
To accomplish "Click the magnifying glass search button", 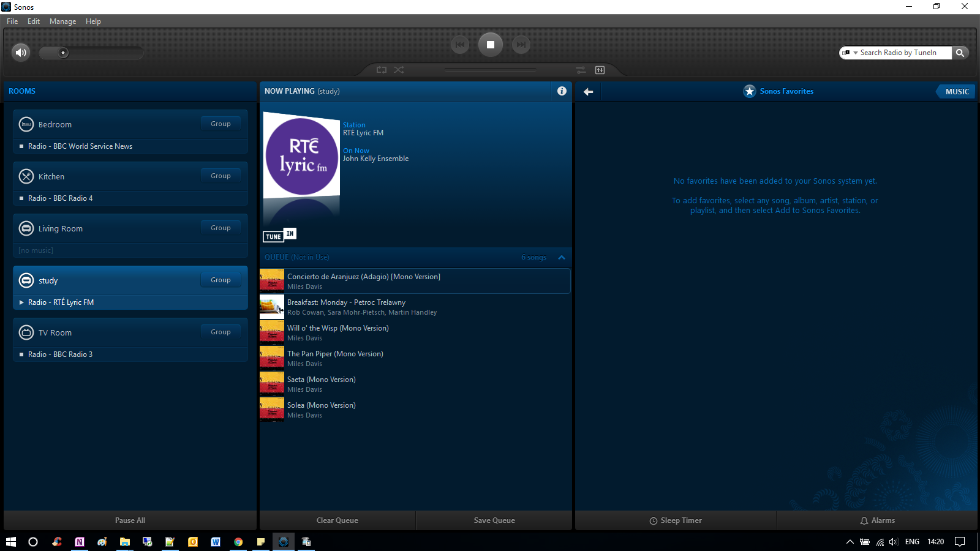I will tap(960, 53).
